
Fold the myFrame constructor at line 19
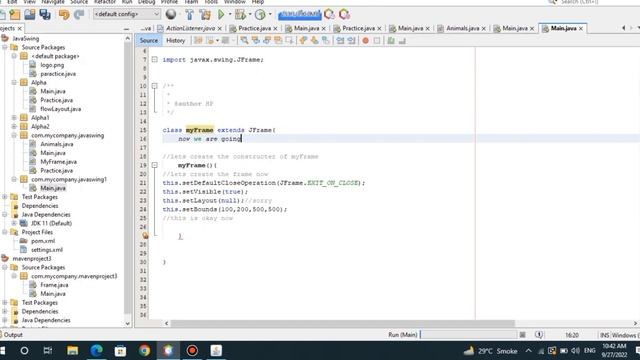tap(155, 165)
